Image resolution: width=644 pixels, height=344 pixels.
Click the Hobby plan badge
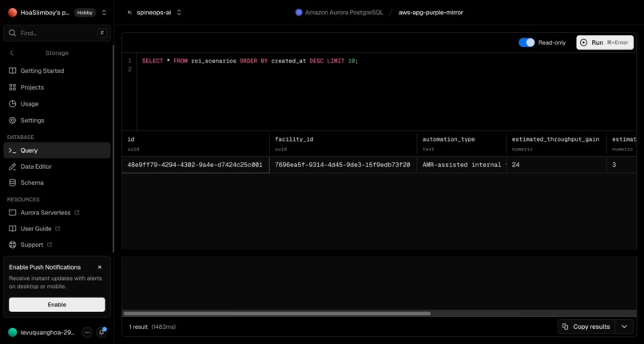(85, 12)
